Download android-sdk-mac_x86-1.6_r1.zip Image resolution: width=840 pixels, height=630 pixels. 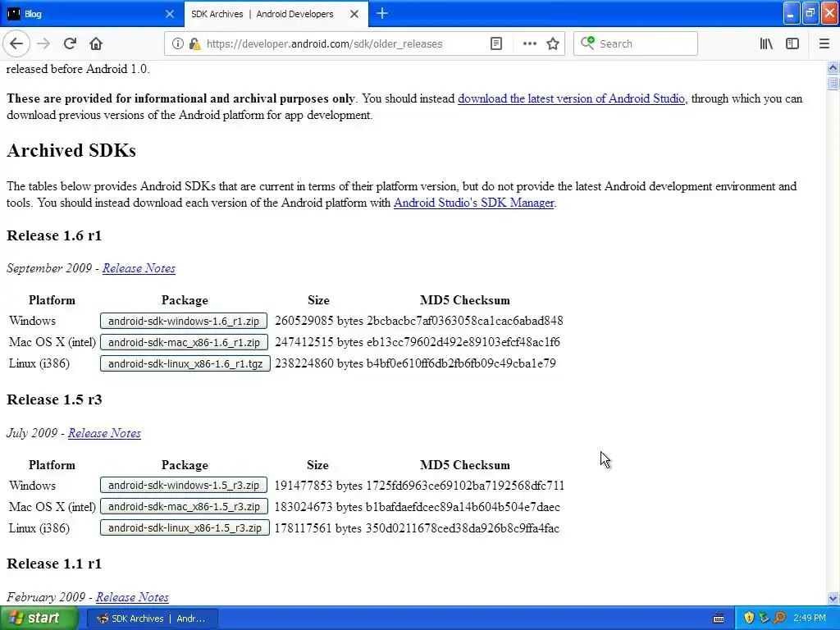[x=184, y=342]
